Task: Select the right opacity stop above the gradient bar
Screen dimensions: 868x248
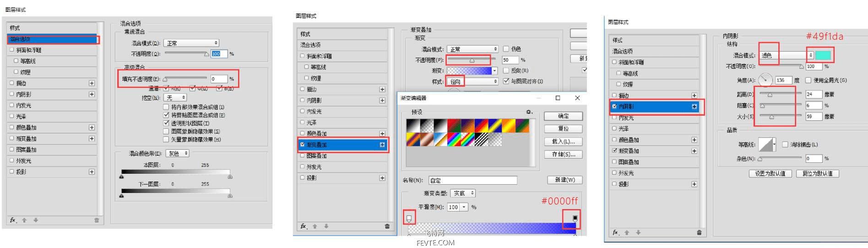Action: 575,218
